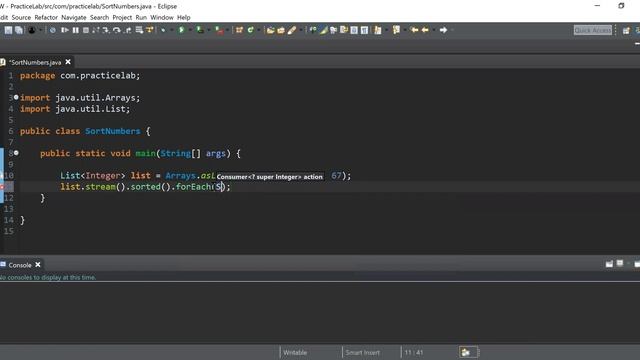Open the Forward history dropdown arrow
The height and width of the screenshot is (360, 640).
click(x=452, y=30)
